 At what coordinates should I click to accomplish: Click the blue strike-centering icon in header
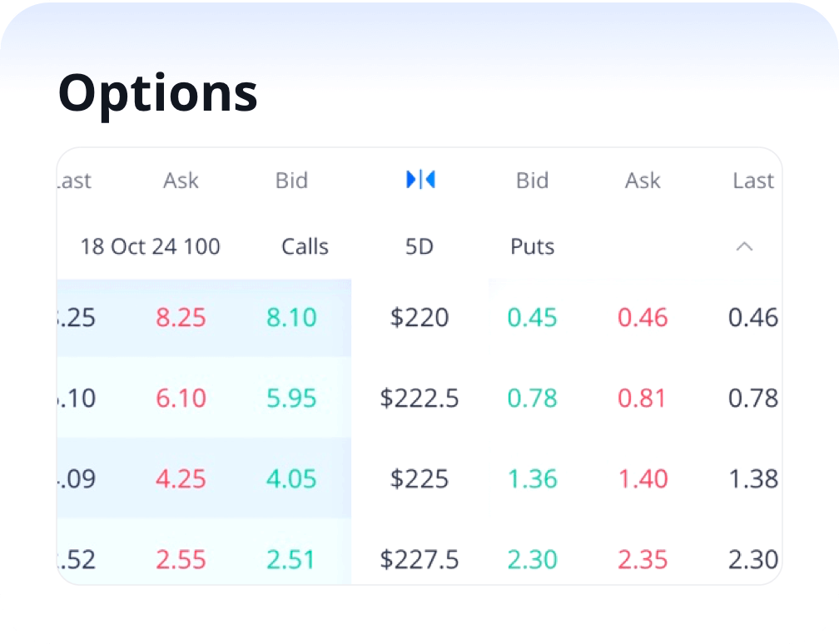420,180
